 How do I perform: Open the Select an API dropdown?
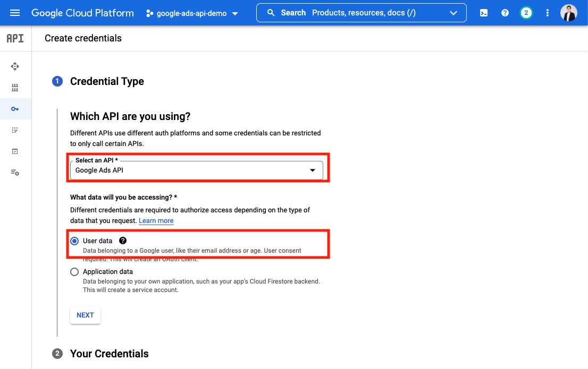pos(197,170)
